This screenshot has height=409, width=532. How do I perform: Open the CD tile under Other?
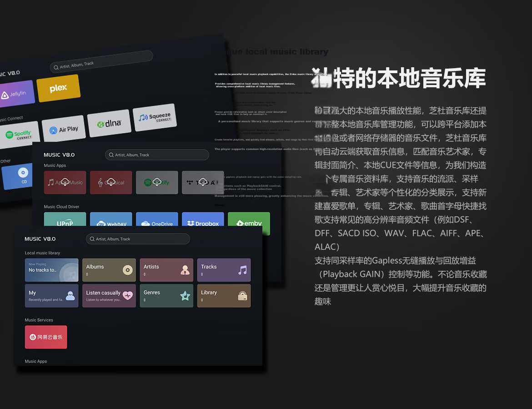[x=18, y=176]
